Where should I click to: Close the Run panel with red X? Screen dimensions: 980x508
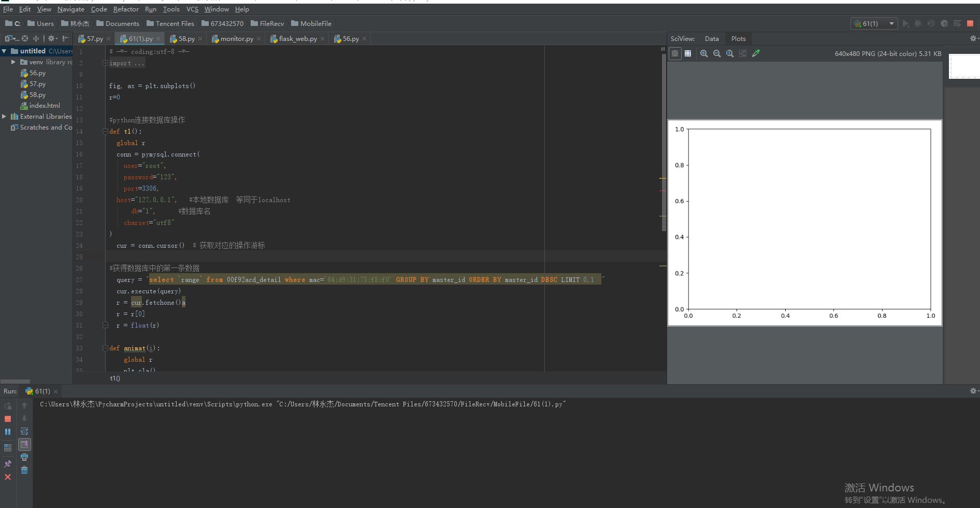pyautogui.click(x=8, y=477)
